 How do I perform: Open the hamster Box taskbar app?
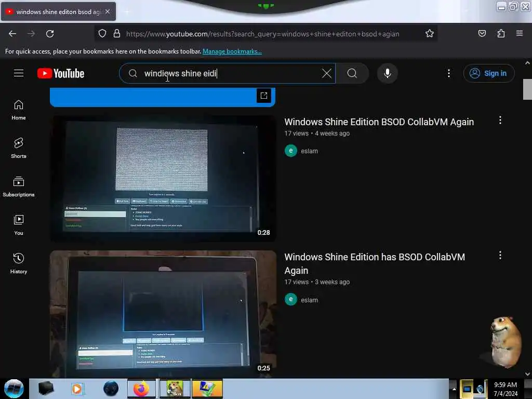pos(175,389)
